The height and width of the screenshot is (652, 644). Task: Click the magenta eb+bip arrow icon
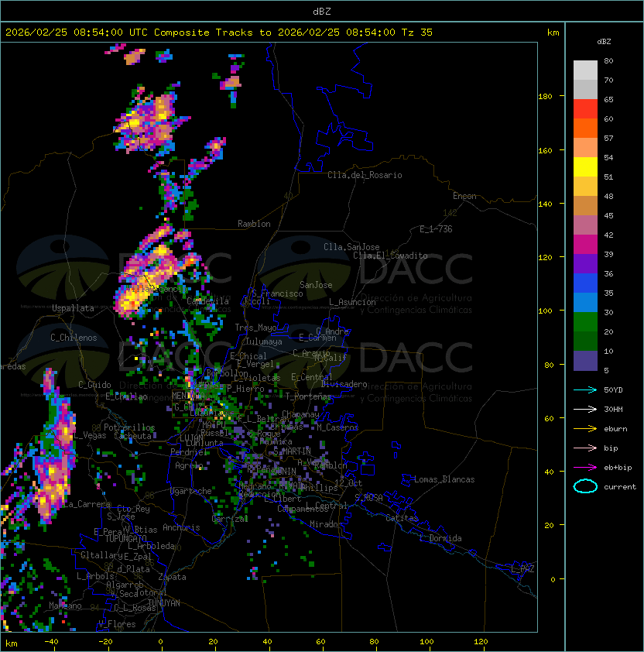point(585,468)
